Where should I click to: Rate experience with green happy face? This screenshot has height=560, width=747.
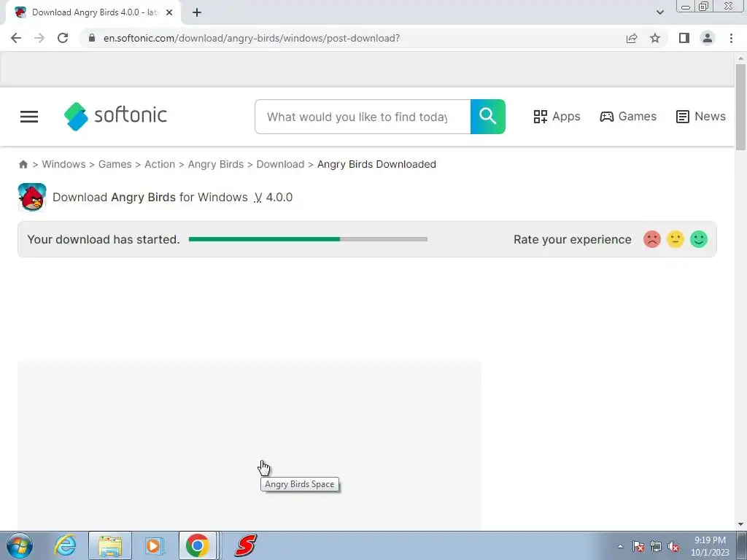coord(698,239)
